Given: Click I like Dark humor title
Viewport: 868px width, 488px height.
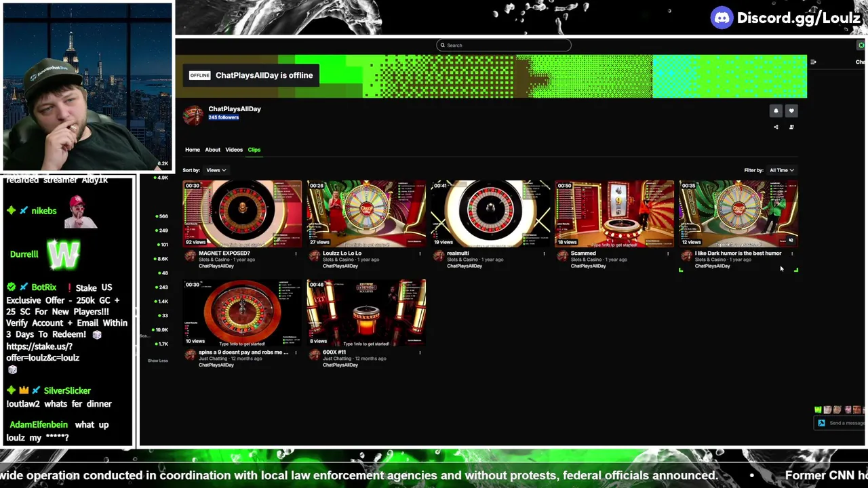Looking at the screenshot, I should [738, 253].
